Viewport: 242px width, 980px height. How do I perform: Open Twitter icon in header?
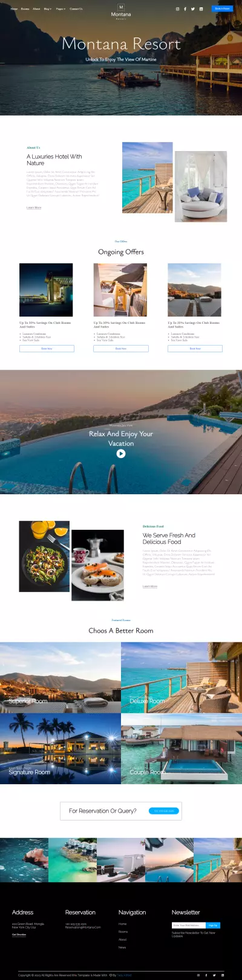193,9
